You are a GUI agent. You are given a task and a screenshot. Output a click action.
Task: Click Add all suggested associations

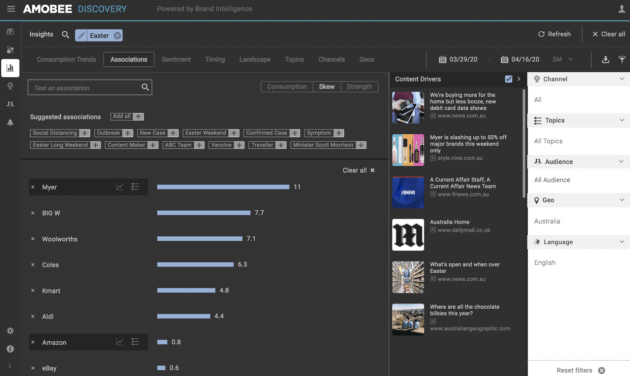tap(127, 116)
